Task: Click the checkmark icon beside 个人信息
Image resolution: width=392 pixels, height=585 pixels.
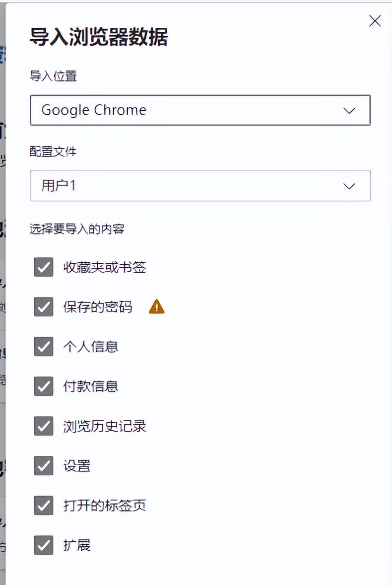Action: 43,347
